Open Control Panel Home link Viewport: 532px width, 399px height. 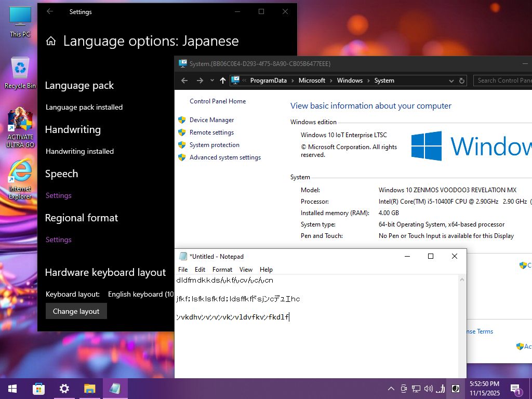pyautogui.click(x=218, y=101)
